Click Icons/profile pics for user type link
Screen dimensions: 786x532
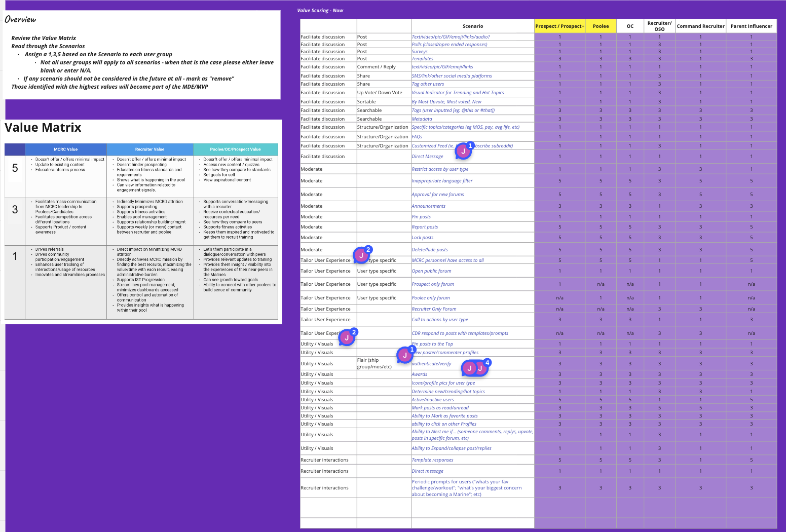click(443, 383)
